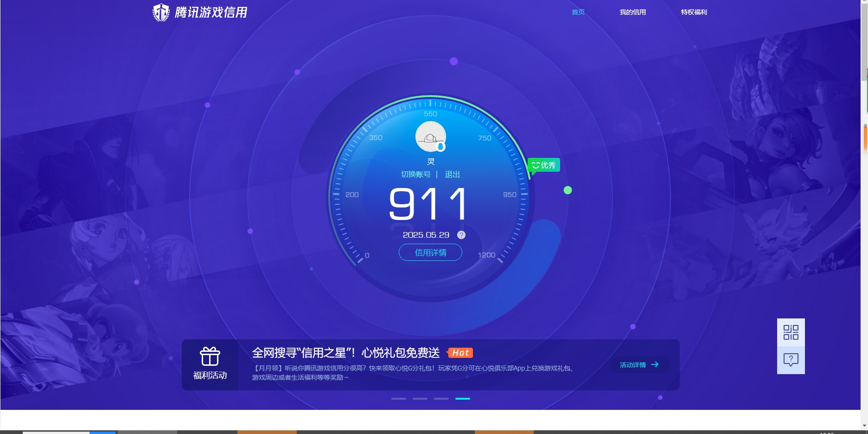The image size is (868, 434).
Task: Click the 切换账号 link
Action: 415,174
